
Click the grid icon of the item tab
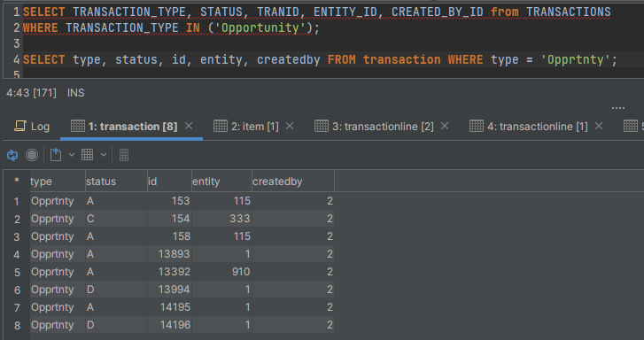coord(221,126)
